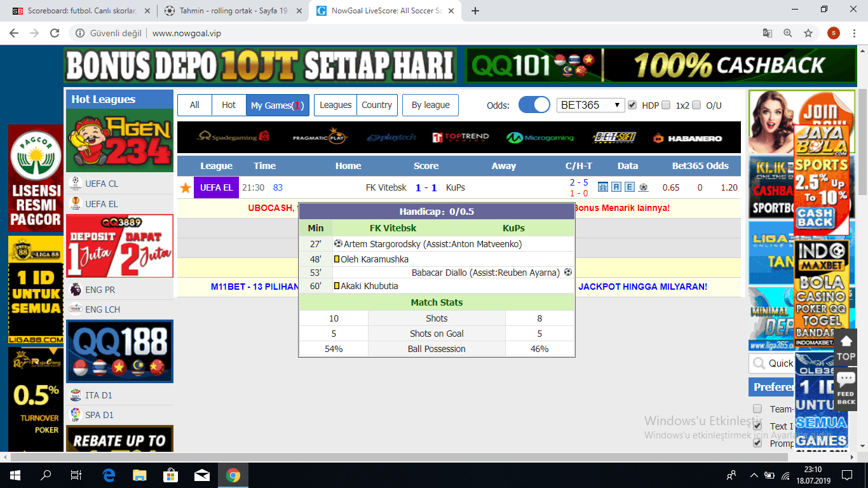This screenshot has width=868, height=488.
Task: Click the Google Translate icon in address bar
Action: 768,33
